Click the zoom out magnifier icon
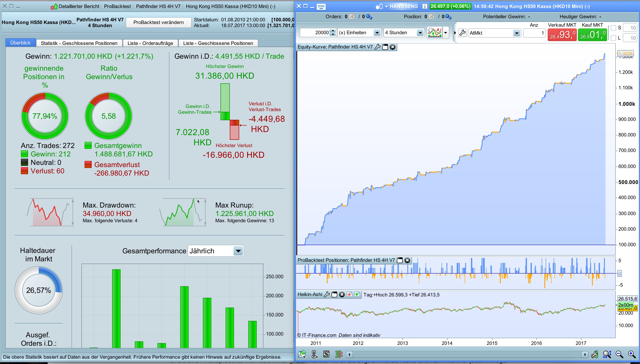 (x=619, y=354)
